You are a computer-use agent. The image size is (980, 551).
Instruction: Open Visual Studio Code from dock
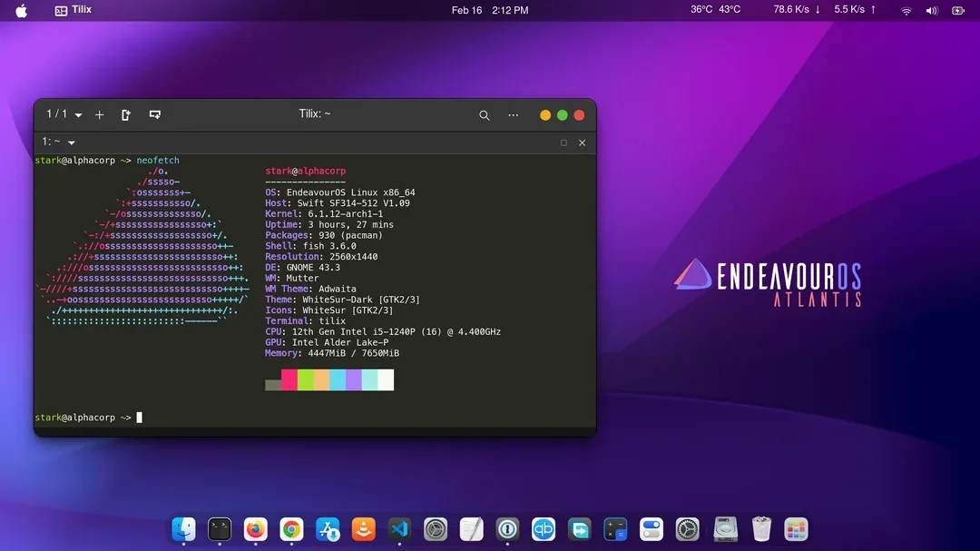[x=399, y=528]
